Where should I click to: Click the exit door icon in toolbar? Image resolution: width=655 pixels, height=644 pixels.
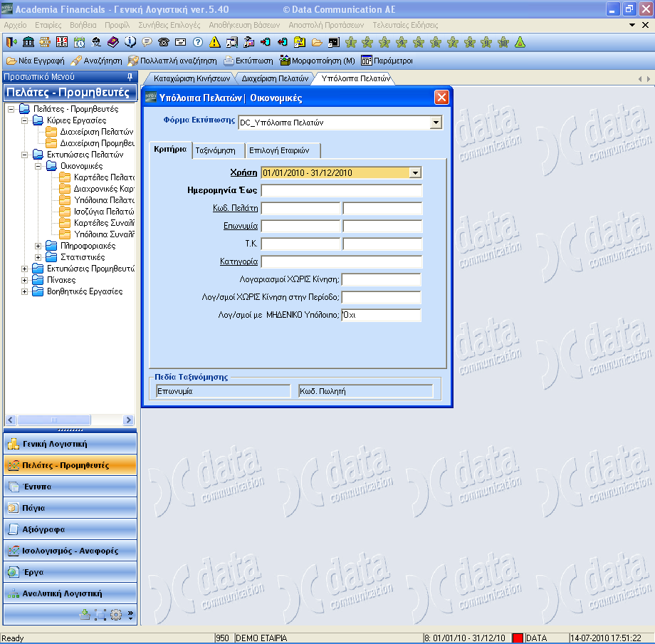tap(11, 42)
